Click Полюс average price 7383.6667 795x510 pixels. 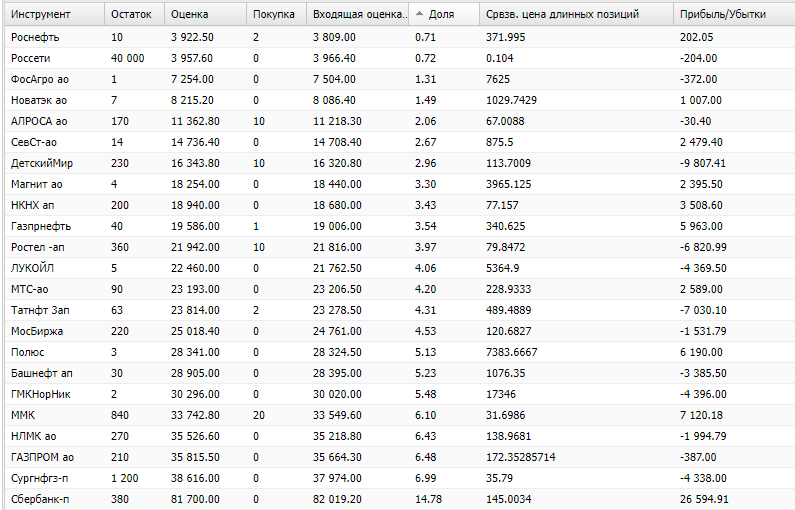point(512,352)
